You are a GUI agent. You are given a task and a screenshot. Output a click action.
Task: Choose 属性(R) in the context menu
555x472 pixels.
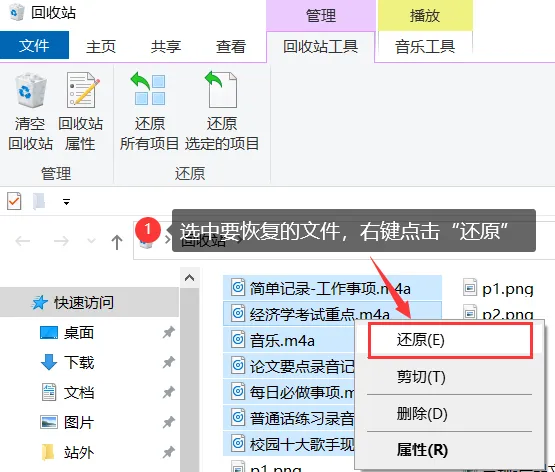450,450
